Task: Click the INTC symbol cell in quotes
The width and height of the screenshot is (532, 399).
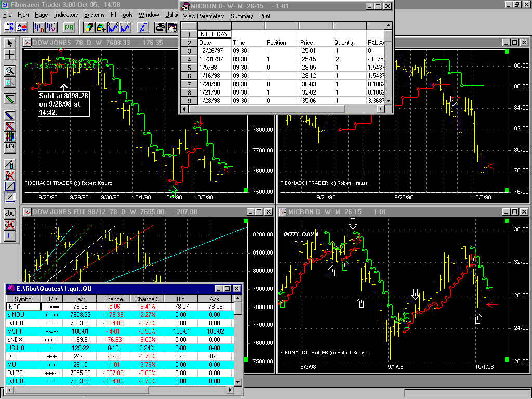Action: [23, 307]
